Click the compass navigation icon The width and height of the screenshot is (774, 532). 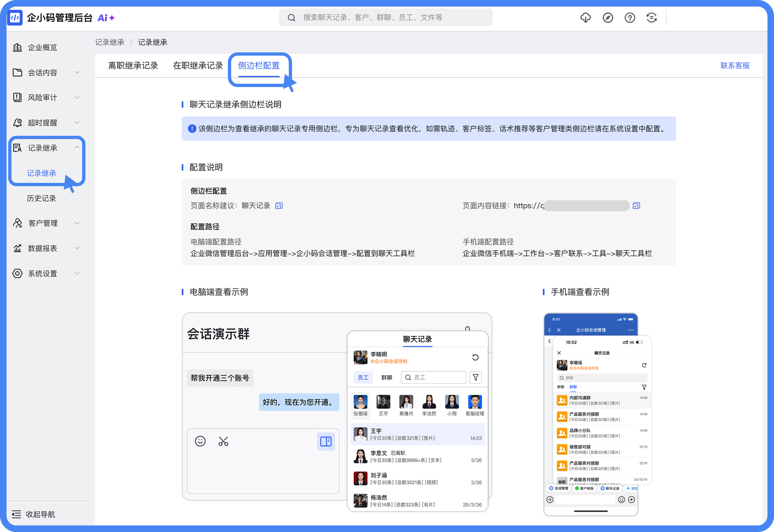608,18
